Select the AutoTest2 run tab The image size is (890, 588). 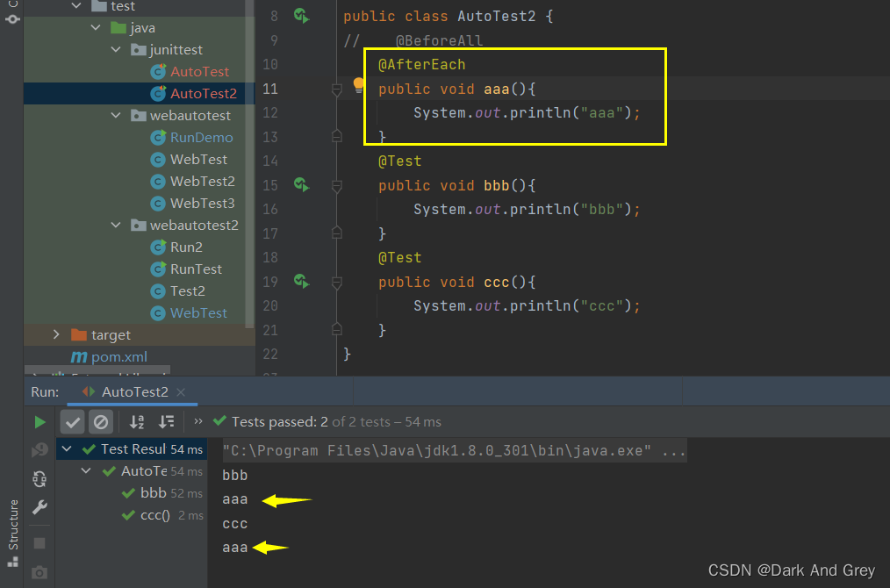pyautogui.click(x=134, y=391)
